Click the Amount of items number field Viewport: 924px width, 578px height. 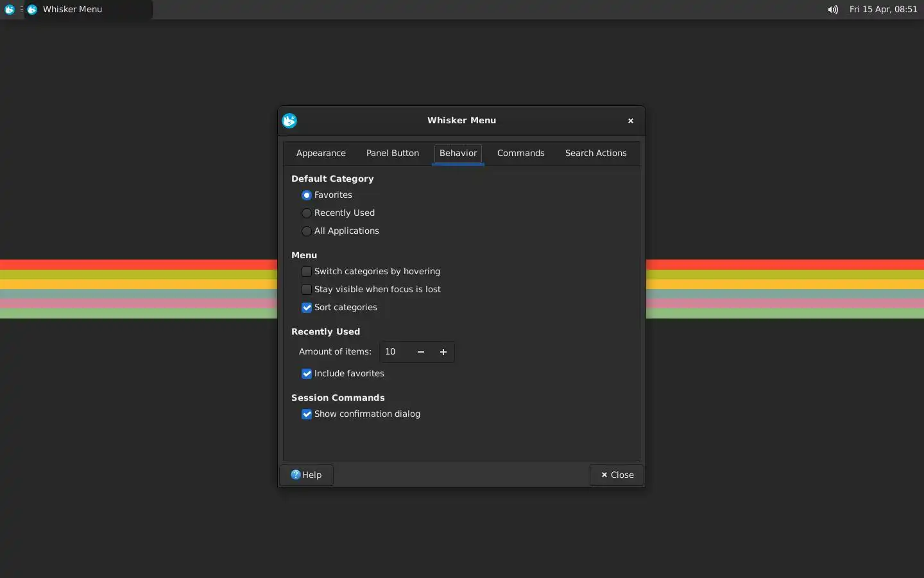(x=395, y=352)
